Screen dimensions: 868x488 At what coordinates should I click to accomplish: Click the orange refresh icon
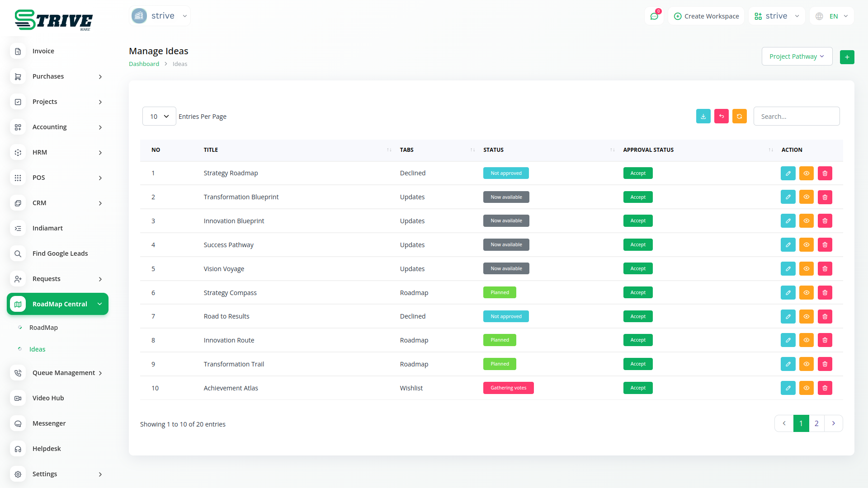point(739,116)
